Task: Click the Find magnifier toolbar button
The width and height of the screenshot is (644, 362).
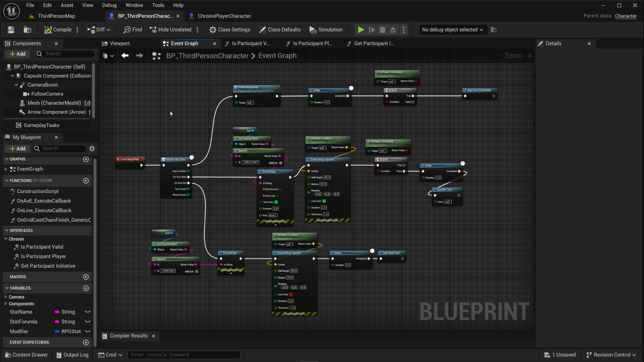Action: (133, 30)
